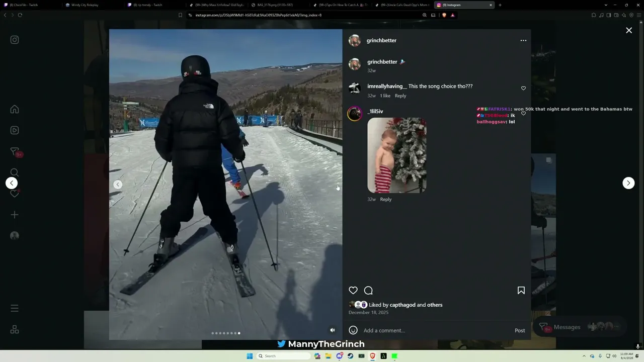The width and height of the screenshot is (644, 362).
Task: Focus the 'Add a comment...' field
Action: 437,331
